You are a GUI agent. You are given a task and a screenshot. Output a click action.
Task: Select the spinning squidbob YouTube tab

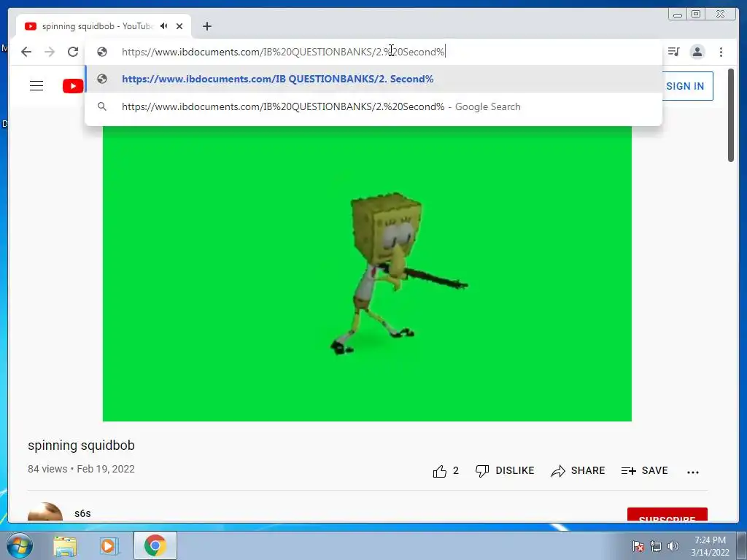pyautogui.click(x=104, y=26)
